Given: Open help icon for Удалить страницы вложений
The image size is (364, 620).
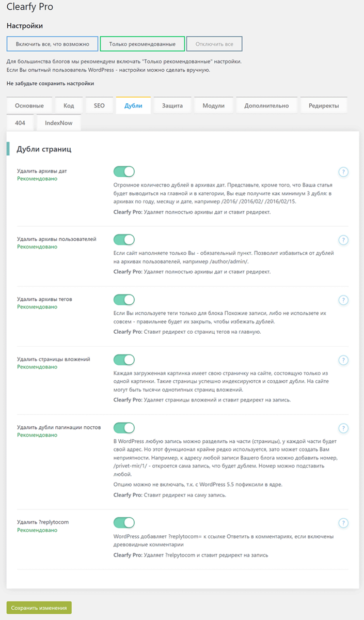Looking at the screenshot, I should (x=343, y=360).
